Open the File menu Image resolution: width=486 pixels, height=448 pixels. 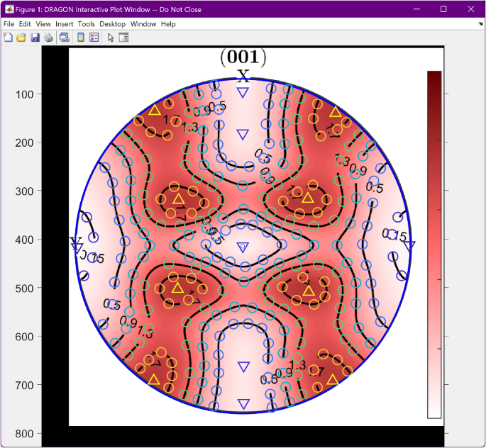click(x=9, y=24)
